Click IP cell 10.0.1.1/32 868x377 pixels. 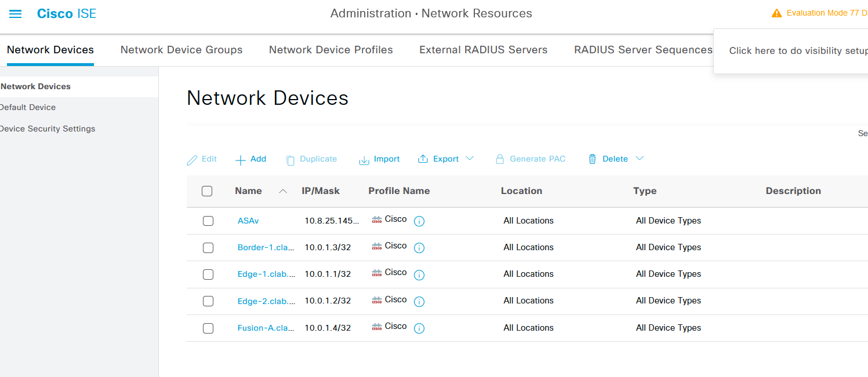pyautogui.click(x=328, y=274)
